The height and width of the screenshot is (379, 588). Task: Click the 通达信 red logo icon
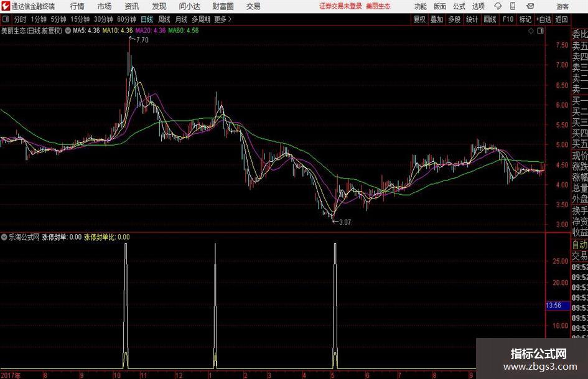coord(5,6)
